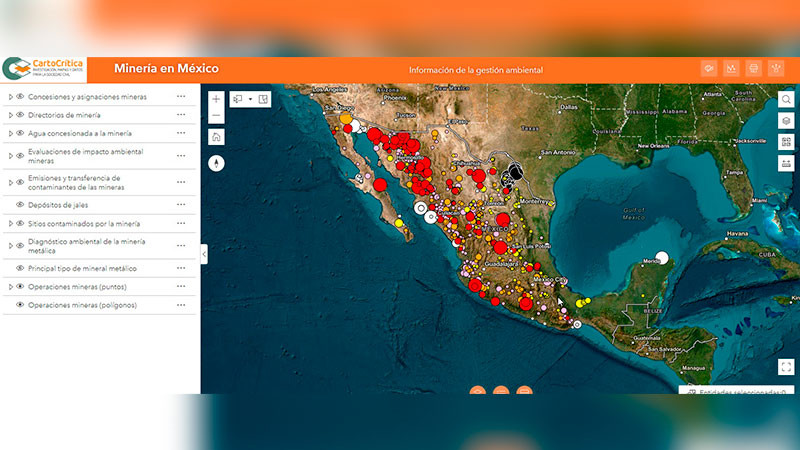800x450 pixels.
Task: Enter fullscreen map view
Action: [x=786, y=367]
